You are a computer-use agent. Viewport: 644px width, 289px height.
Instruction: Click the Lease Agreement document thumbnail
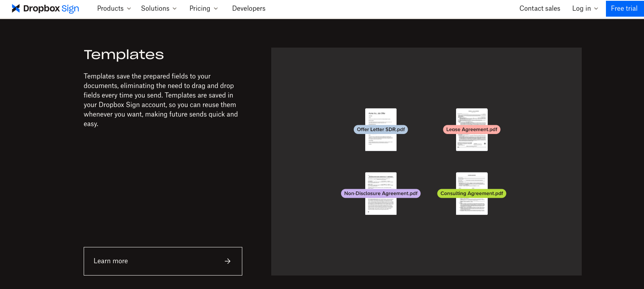coord(471,142)
